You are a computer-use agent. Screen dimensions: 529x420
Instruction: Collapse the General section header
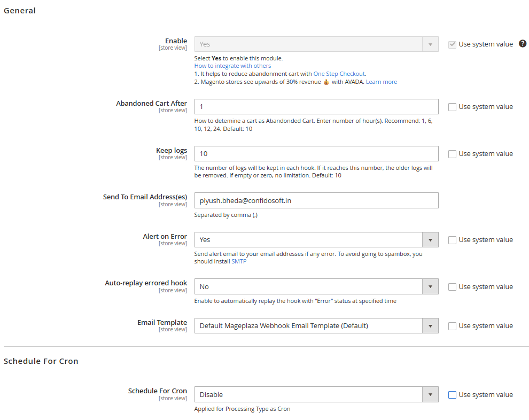[20, 11]
